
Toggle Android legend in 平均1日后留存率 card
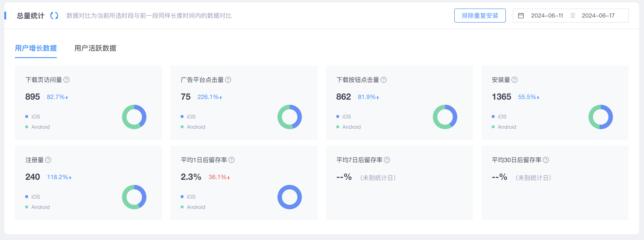[x=193, y=207]
